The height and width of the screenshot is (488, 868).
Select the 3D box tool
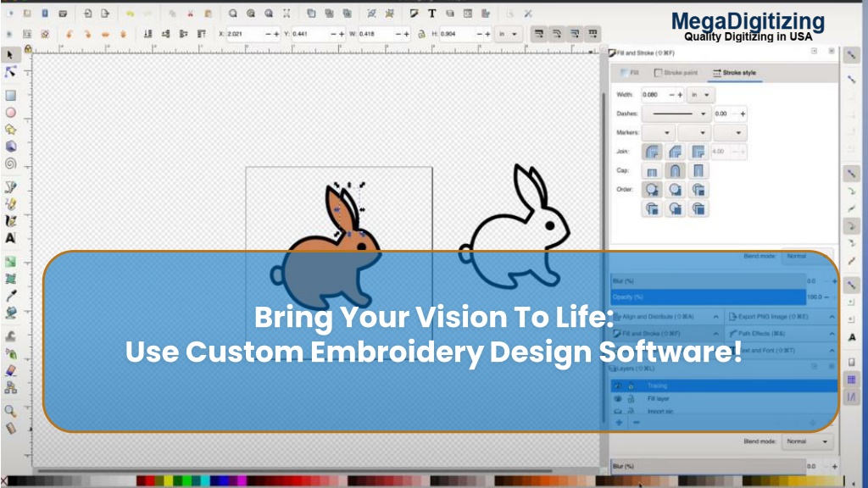pyautogui.click(x=10, y=147)
